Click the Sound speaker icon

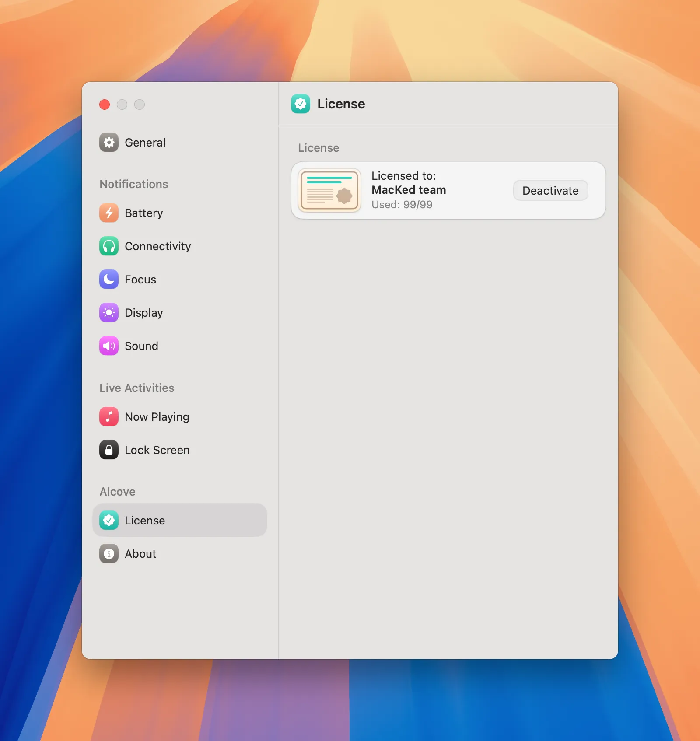pyautogui.click(x=109, y=346)
